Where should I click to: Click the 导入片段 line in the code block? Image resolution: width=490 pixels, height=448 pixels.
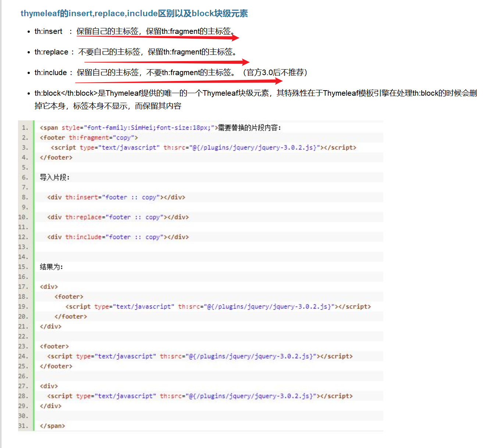[55, 177]
